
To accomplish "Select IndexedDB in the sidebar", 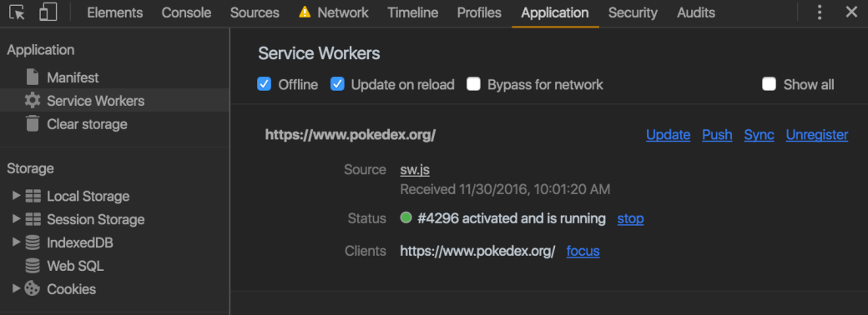I will (80, 242).
